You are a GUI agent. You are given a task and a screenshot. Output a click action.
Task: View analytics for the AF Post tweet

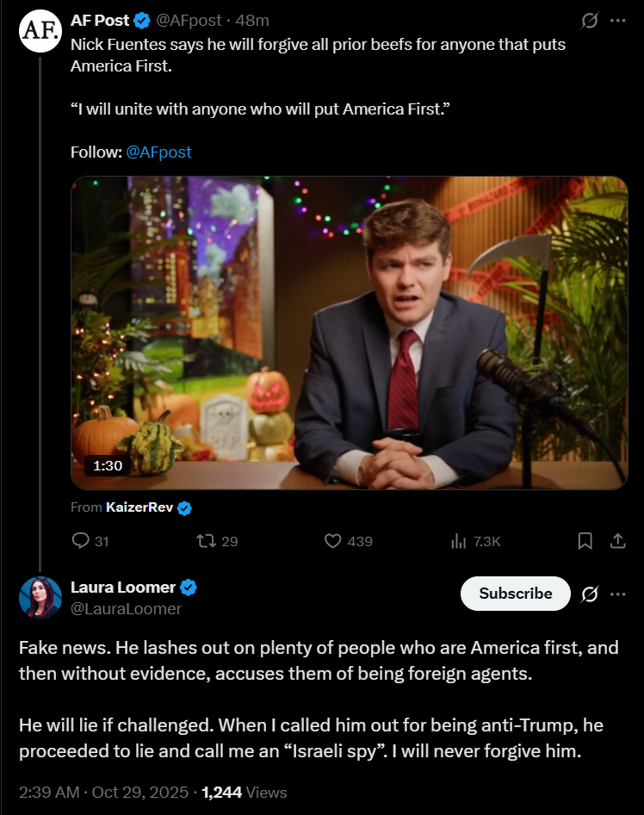click(459, 541)
